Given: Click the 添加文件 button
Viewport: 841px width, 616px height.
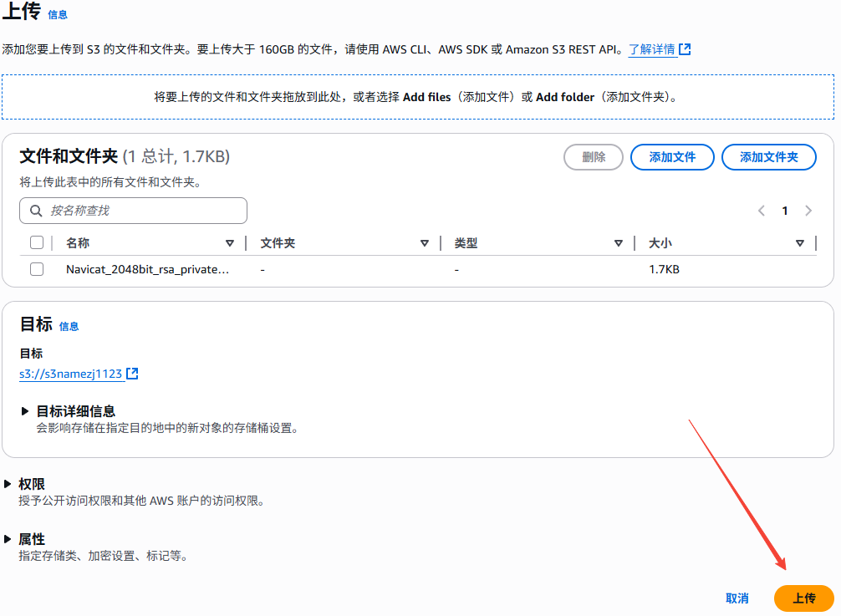Looking at the screenshot, I should point(672,157).
